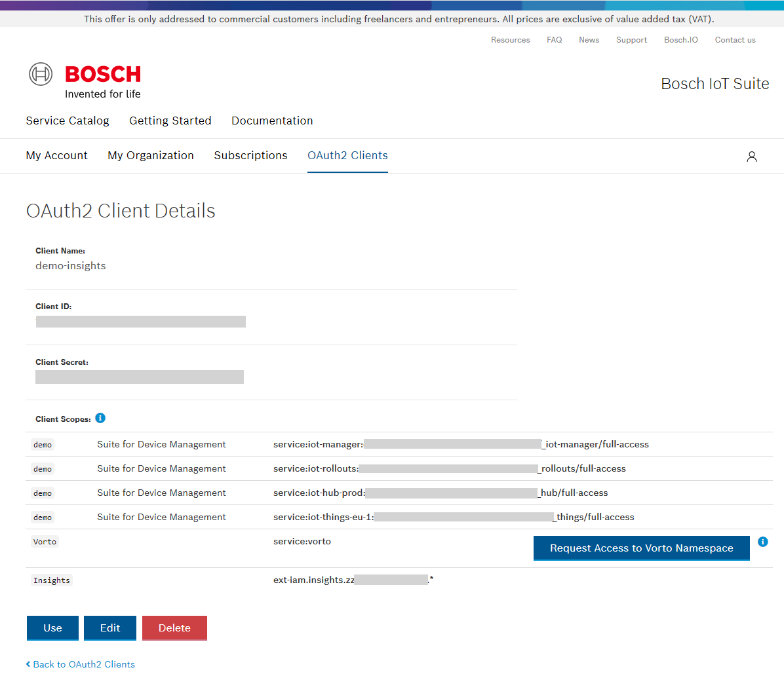This screenshot has width=784, height=678.
Task: Click the Vorto tag label
Action: pyautogui.click(x=45, y=542)
